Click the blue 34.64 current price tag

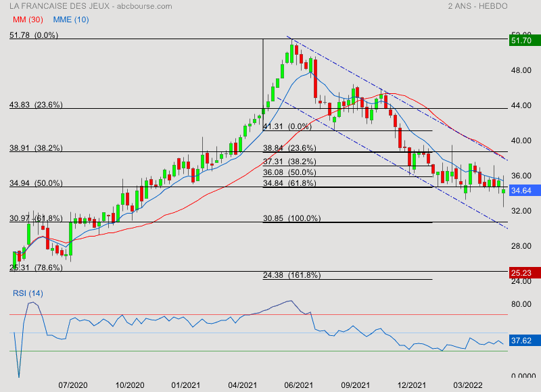coord(525,191)
